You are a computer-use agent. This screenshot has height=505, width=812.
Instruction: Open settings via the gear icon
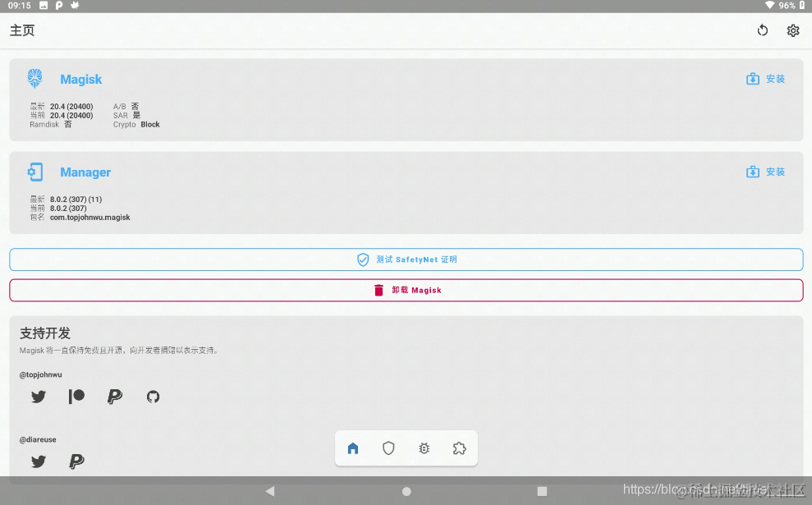point(793,30)
